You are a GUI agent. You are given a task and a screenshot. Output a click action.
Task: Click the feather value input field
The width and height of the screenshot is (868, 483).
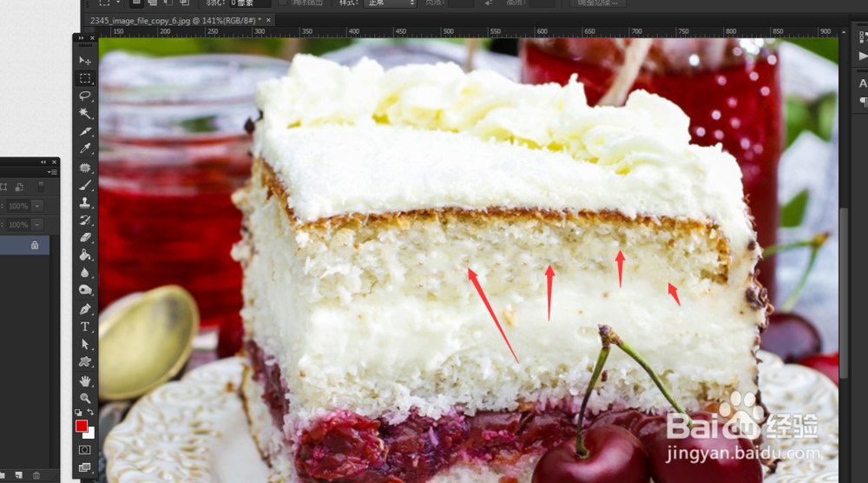[250, 3]
